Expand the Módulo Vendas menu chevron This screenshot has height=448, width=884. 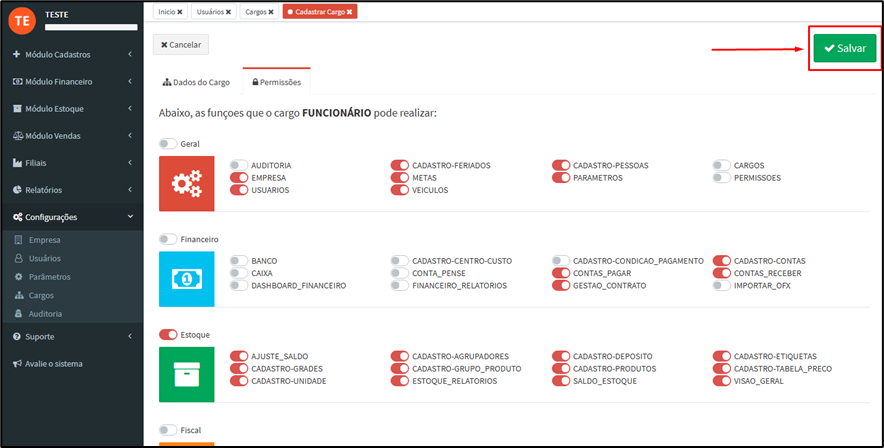130,135
